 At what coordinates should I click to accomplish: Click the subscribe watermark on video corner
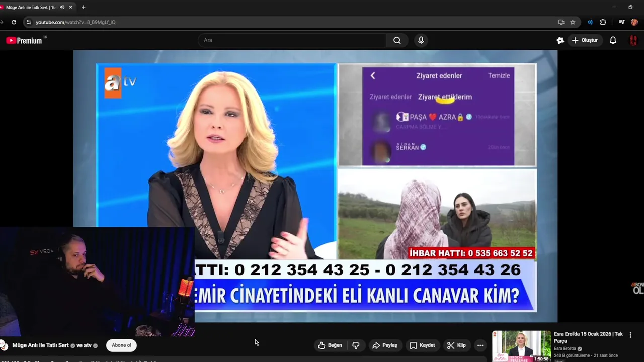click(637, 288)
